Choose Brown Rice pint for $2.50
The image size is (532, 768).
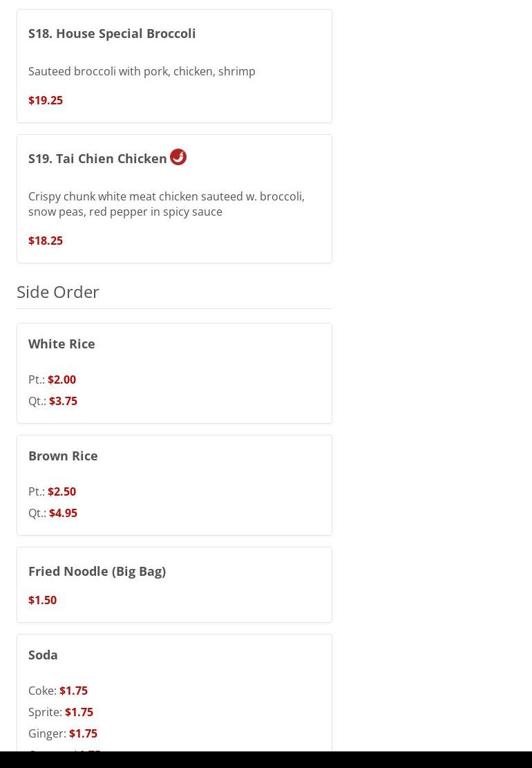53,491
